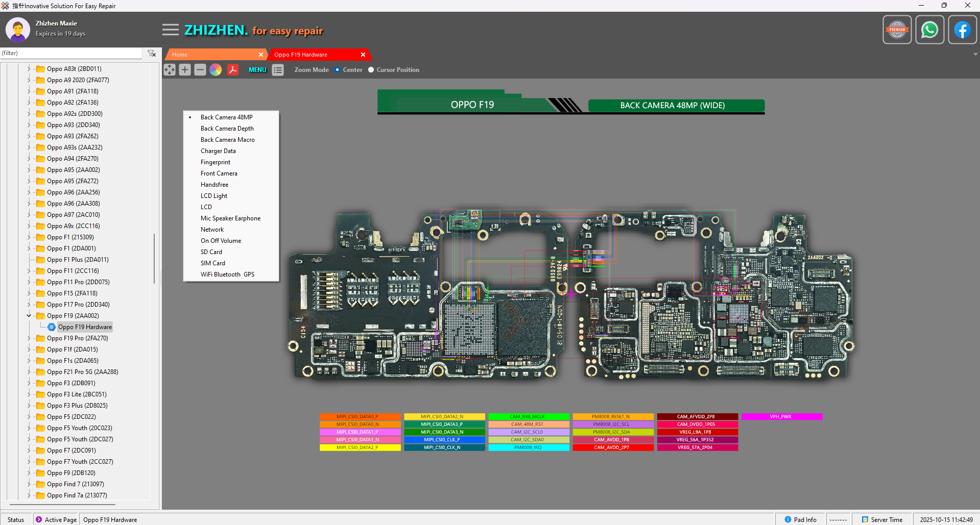Export view using the PDF icon
Screen dimensions: 980x525
pos(233,70)
